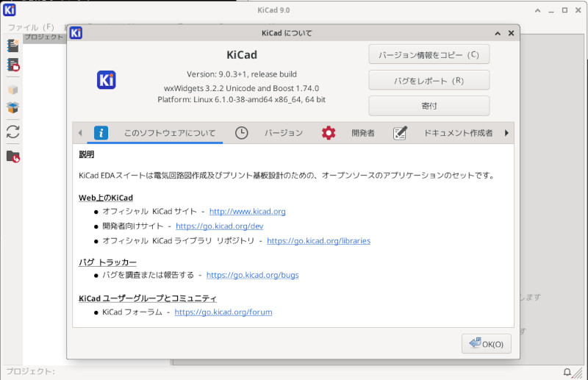This screenshot has height=380, width=588.
Task: Click the Version: 9.0.3+1 release build text
Action: (x=242, y=74)
